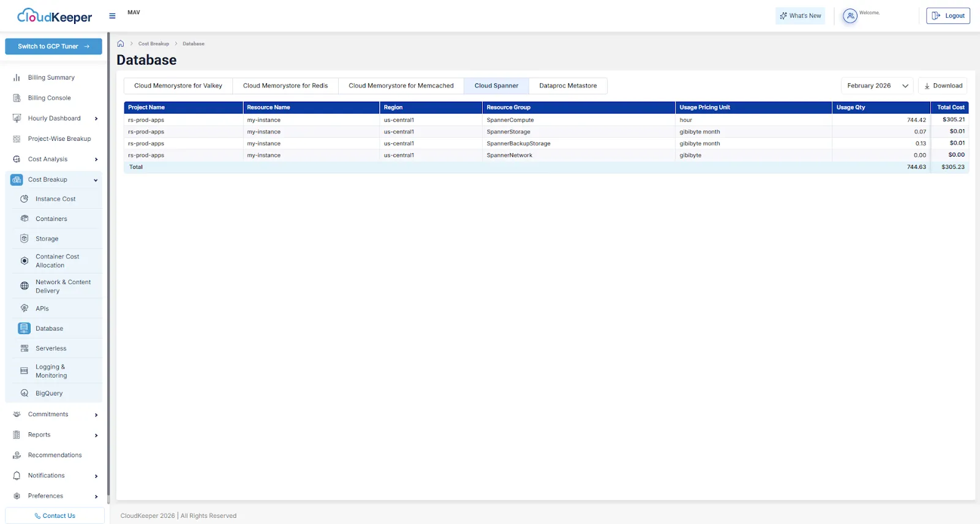Expand the Hourly Dashboard submenu arrow
The width and height of the screenshot is (980, 524).
click(96, 119)
